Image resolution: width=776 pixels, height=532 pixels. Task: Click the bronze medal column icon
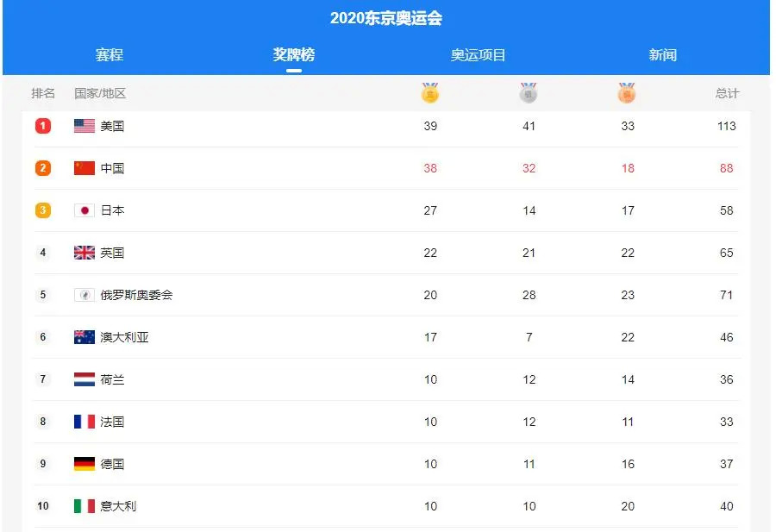pyautogui.click(x=627, y=93)
